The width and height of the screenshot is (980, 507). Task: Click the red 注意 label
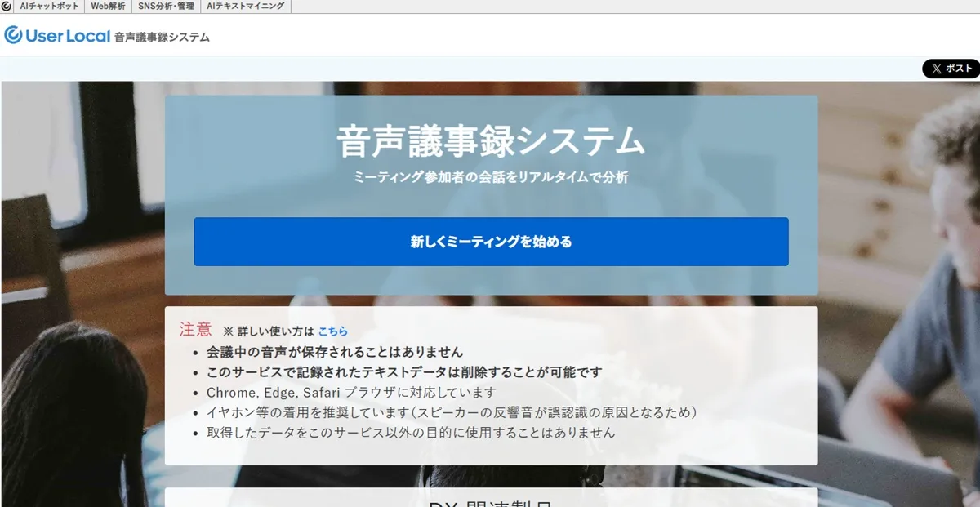coord(195,330)
